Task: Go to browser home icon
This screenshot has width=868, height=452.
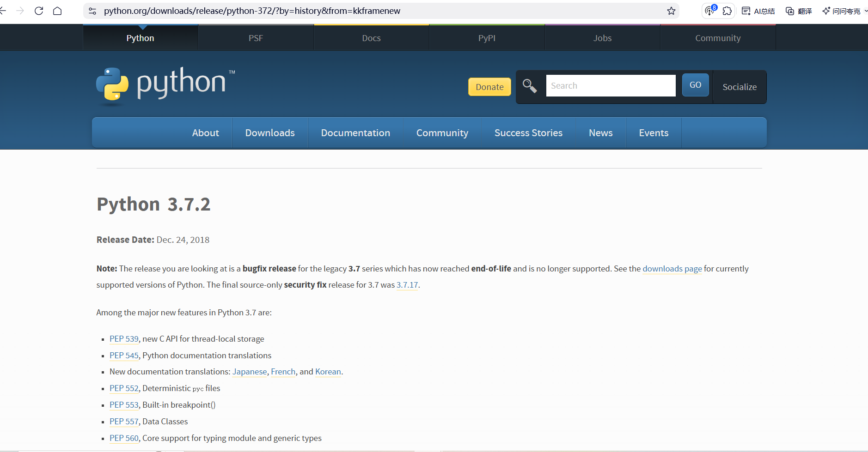Action: [x=57, y=11]
